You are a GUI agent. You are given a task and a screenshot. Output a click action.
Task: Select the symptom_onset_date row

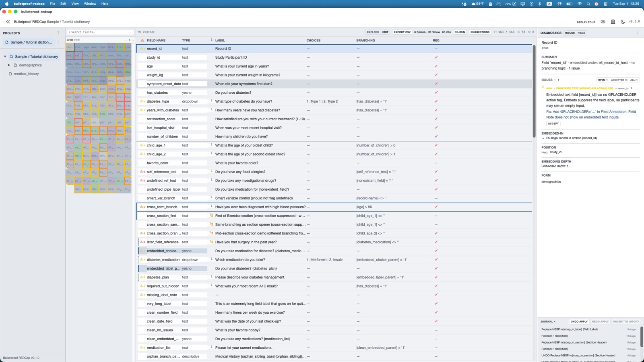[x=334, y=84]
